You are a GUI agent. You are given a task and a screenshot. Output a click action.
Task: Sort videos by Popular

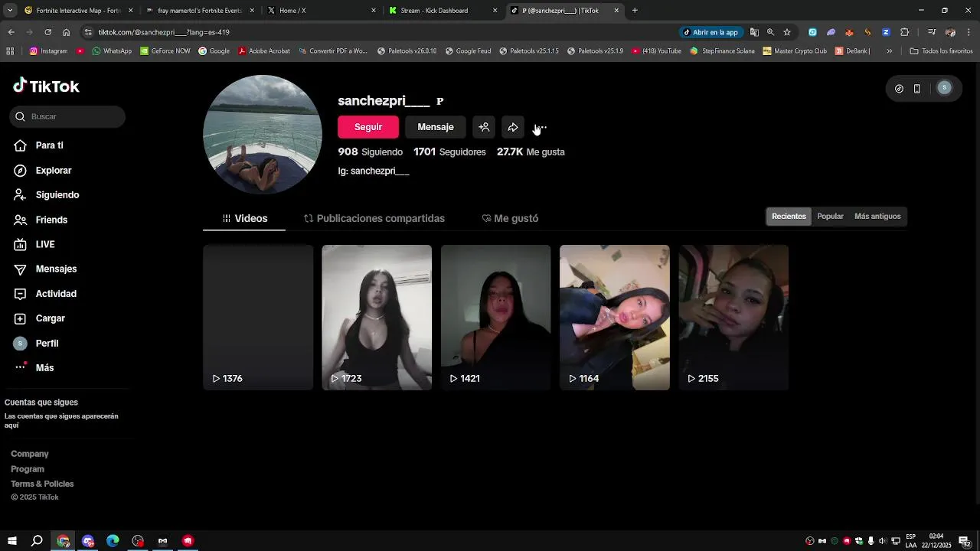pos(830,217)
